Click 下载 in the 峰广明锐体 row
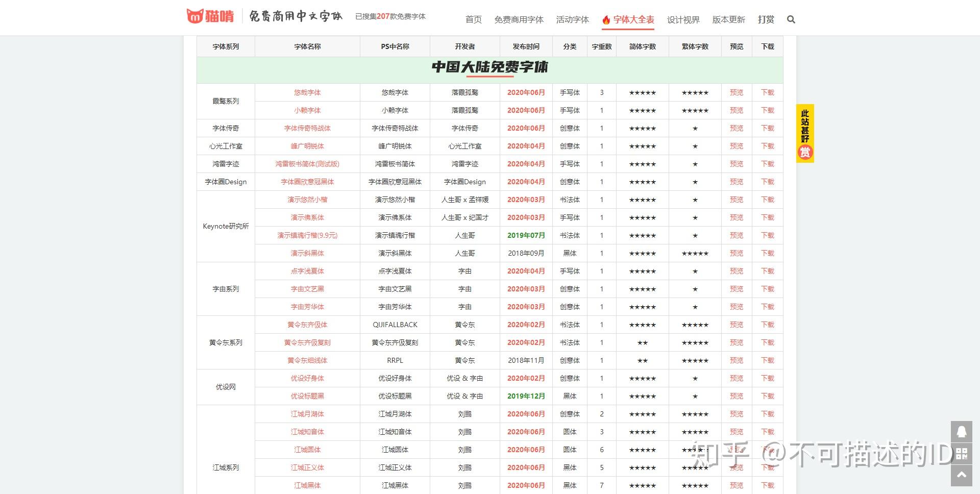Viewport: 980px width, 494px height. (x=768, y=146)
